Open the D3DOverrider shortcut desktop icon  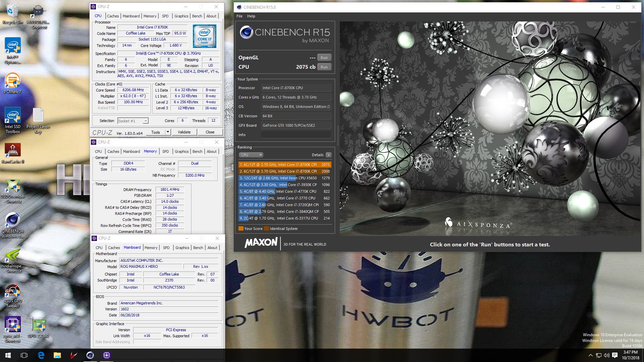point(13,192)
